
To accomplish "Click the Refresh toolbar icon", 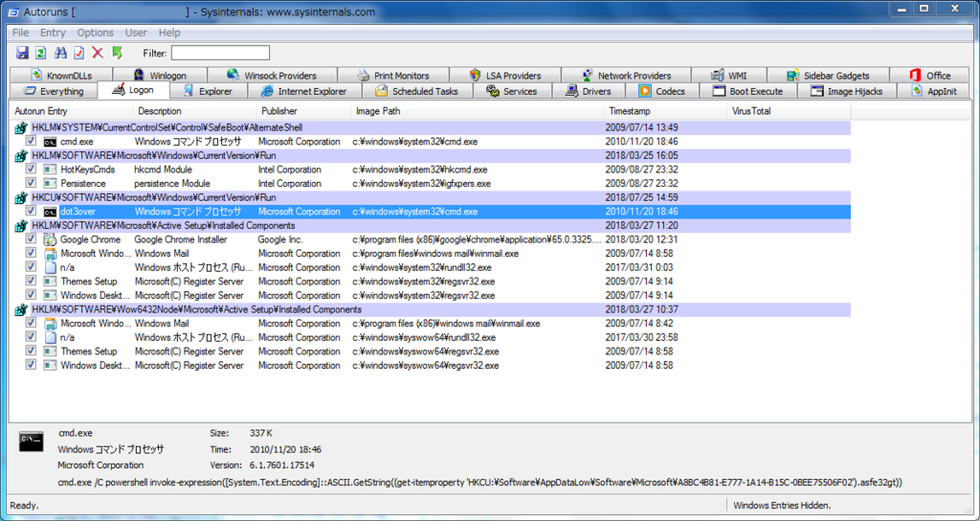I will 40,54.
